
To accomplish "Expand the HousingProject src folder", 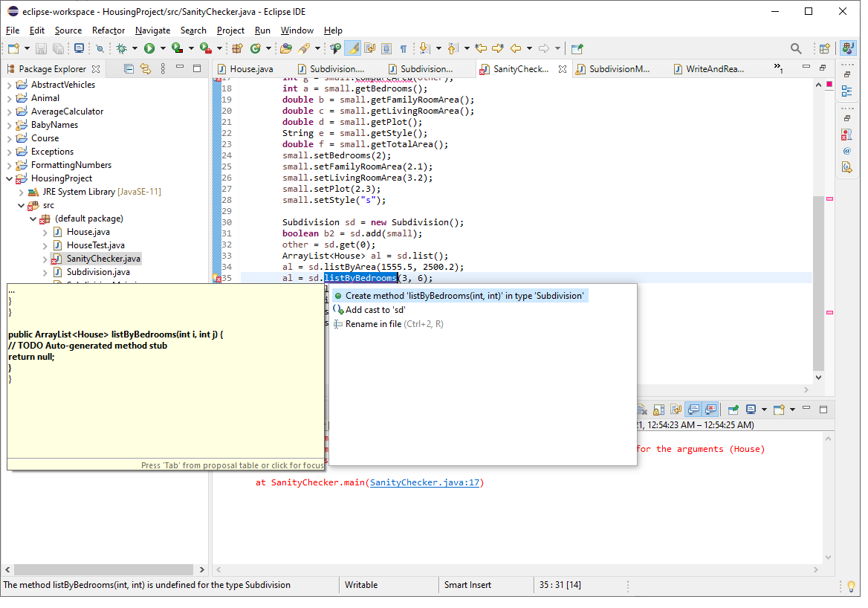I will click(21, 205).
